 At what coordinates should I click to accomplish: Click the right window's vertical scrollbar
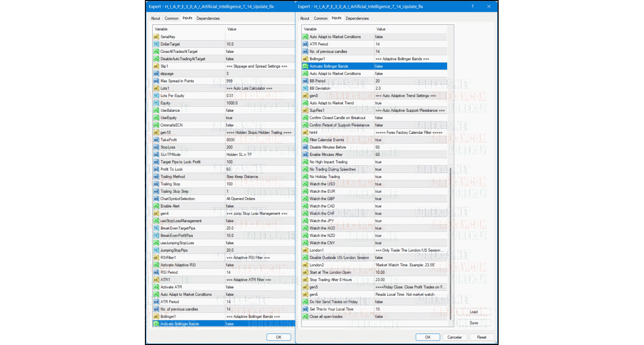tap(450, 230)
